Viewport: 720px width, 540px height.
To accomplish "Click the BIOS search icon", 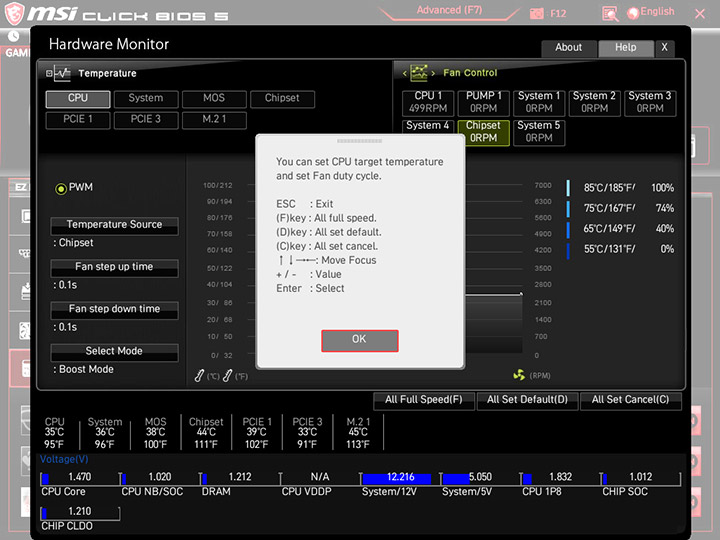I will [x=610, y=14].
